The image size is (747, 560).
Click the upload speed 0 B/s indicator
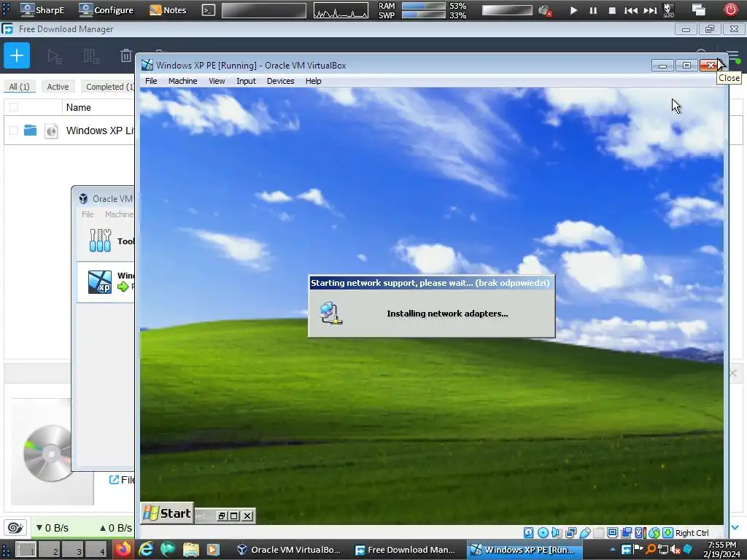(x=116, y=528)
